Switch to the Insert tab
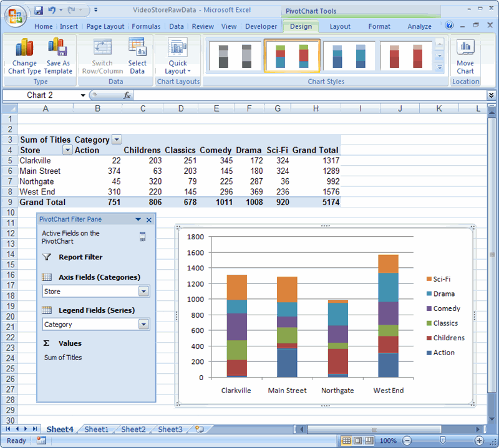This screenshot has width=499, height=448. pos(69,26)
